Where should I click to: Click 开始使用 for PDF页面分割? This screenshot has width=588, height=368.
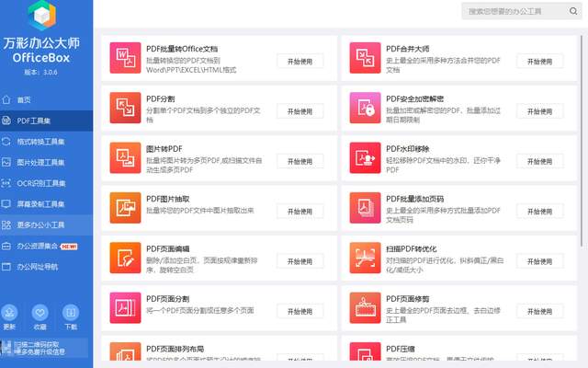click(300, 311)
